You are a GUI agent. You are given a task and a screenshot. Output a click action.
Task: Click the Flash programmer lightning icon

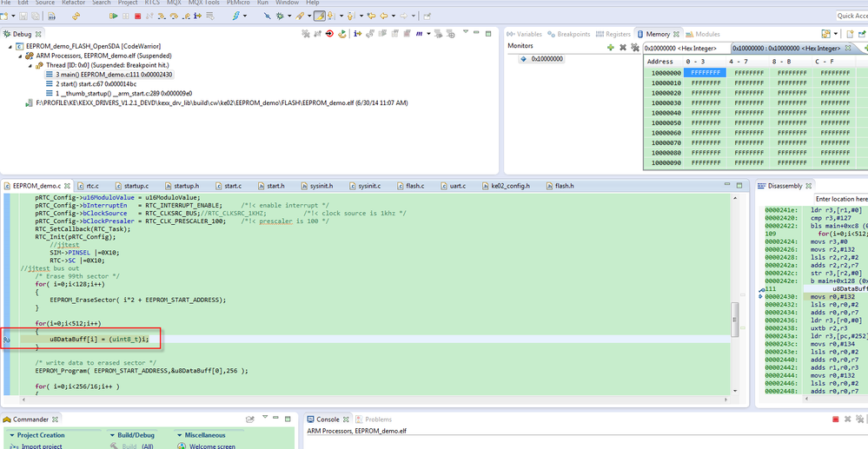coord(235,16)
